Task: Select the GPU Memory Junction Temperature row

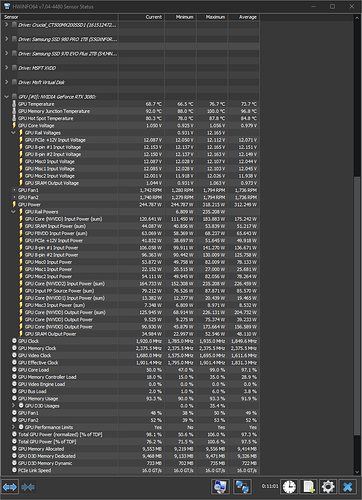Action: click(130, 111)
